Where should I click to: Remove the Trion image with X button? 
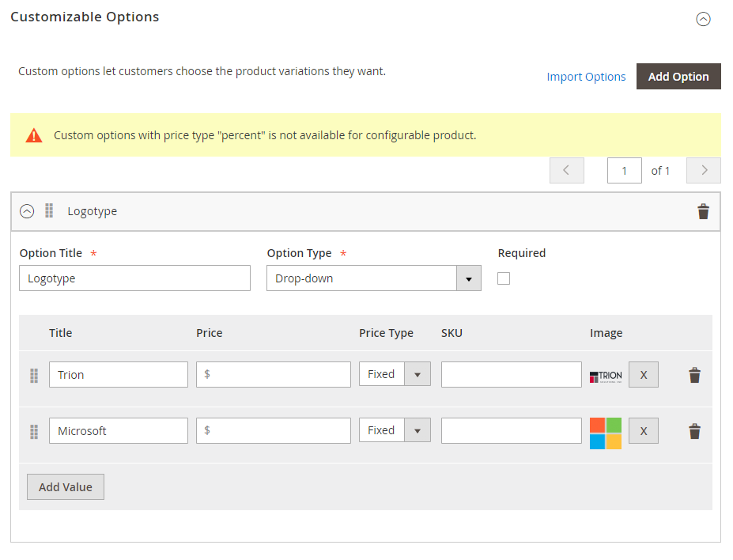click(644, 375)
